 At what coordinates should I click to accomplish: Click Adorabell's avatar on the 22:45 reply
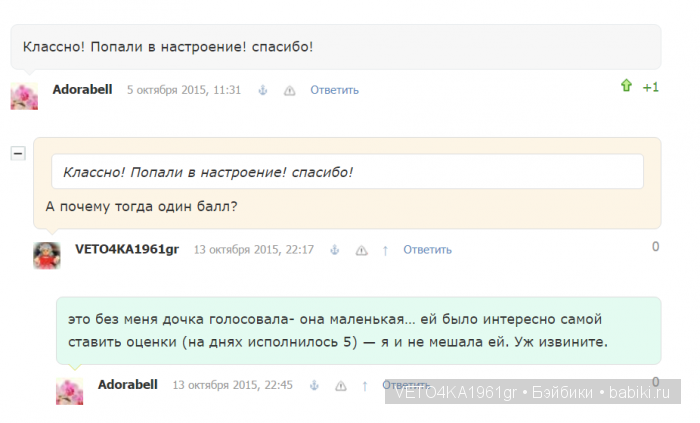click(x=70, y=391)
